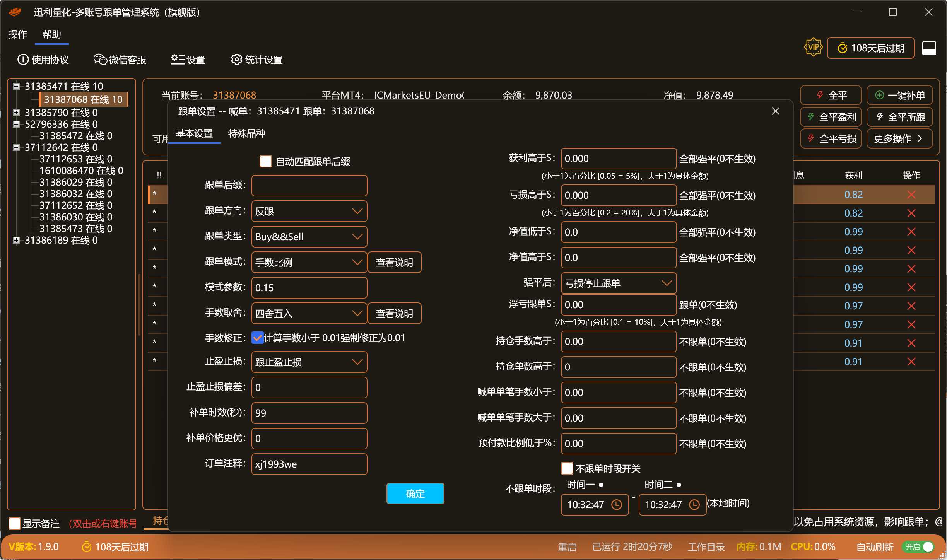Open the 强平后 dropdown
The width and height of the screenshot is (947, 560).
619,283
